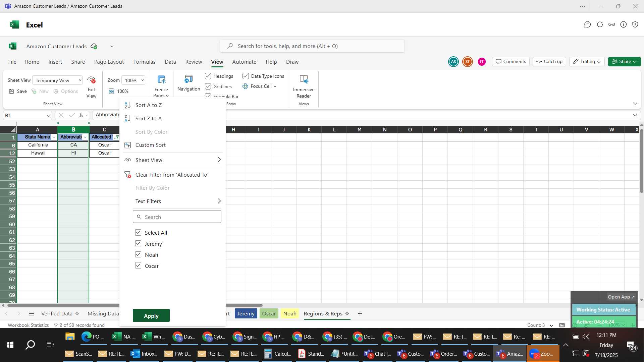The width and height of the screenshot is (644, 362).
Task: Open the Teams chat conversation icon
Action: coord(587,24)
